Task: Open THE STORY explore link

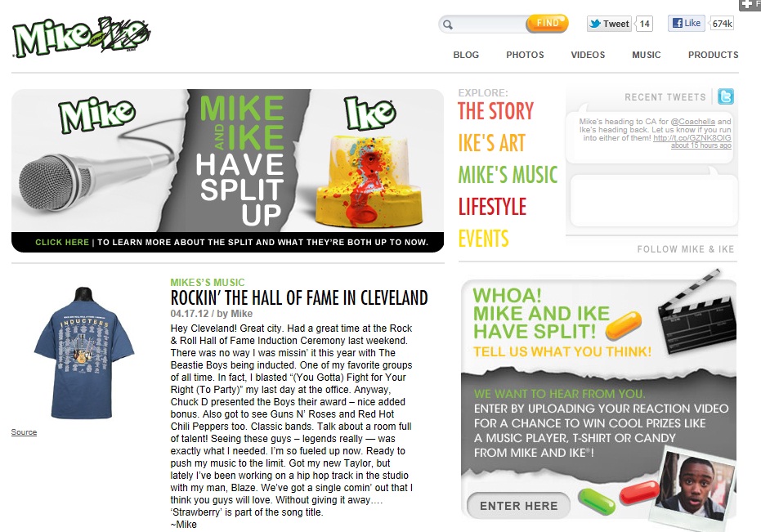Action: [x=495, y=111]
